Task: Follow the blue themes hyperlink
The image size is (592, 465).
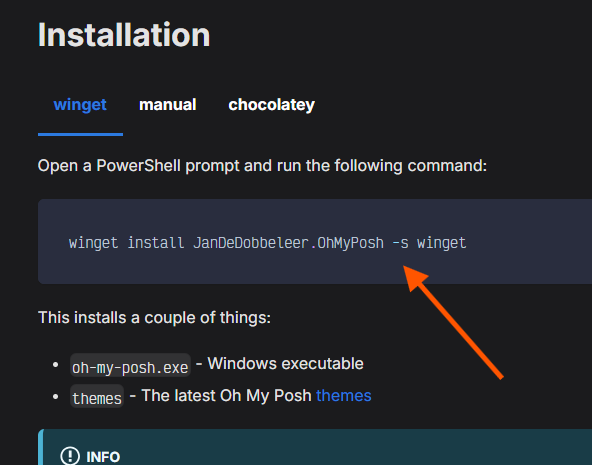Action: click(344, 396)
